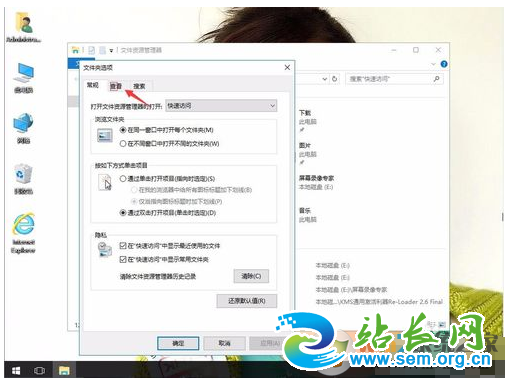The width and height of the screenshot is (505, 378).
Task: Expand the Explorer address history dropdown
Action: [325, 79]
